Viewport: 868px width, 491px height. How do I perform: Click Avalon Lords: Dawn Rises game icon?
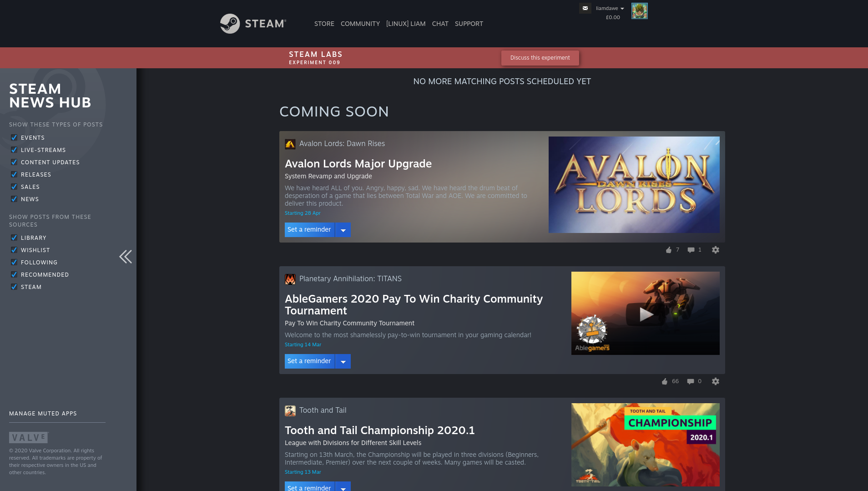(290, 144)
